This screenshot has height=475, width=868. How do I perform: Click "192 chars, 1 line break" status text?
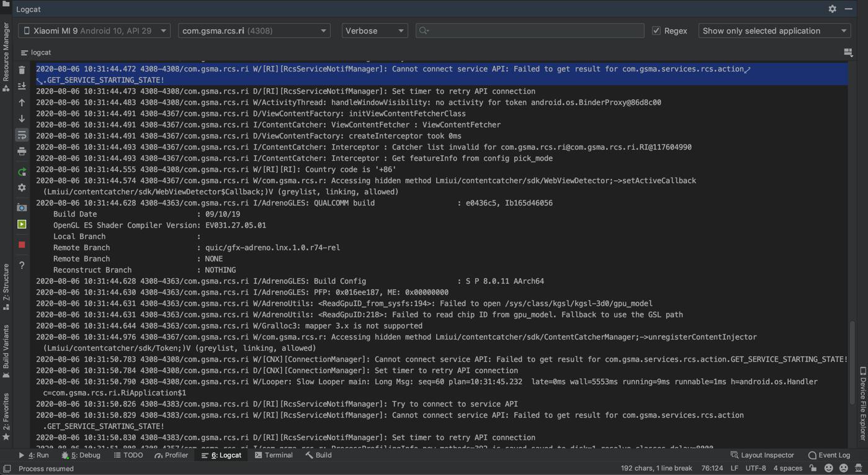(x=656, y=468)
